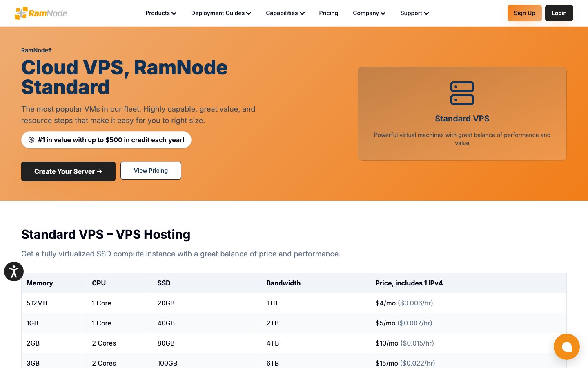Click the $15/mo price cell

click(x=468, y=361)
